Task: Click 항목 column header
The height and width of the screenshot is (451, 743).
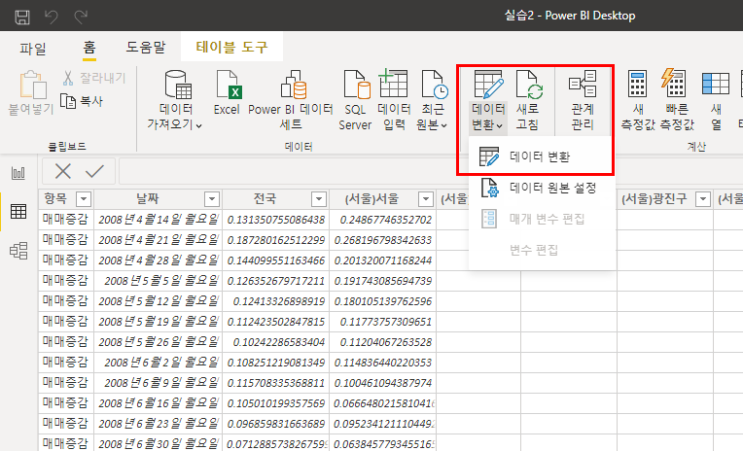Action: [66, 199]
